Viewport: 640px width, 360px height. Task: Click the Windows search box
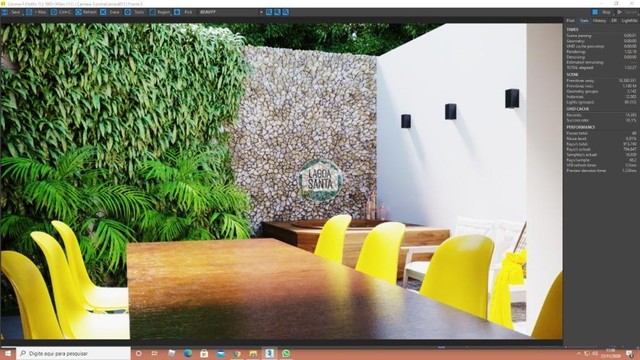click(x=73, y=353)
